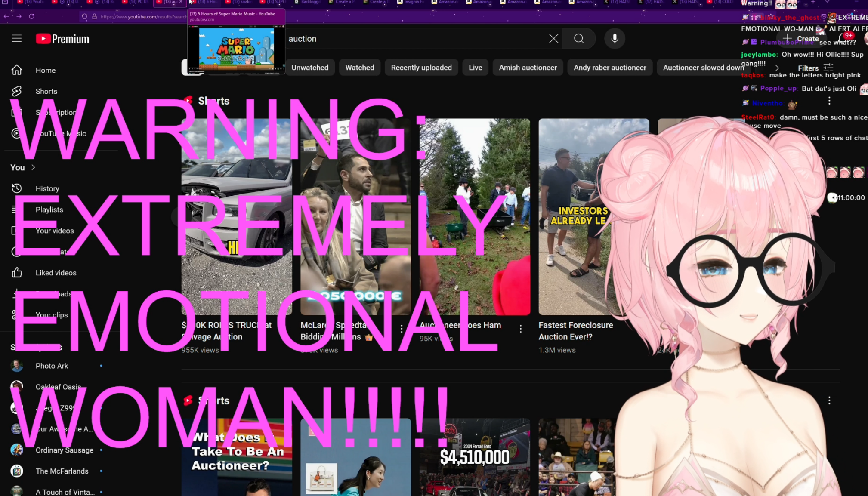Image resolution: width=868 pixels, height=496 pixels.
Task: Go back with the browser back arrow
Action: [6, 16]
